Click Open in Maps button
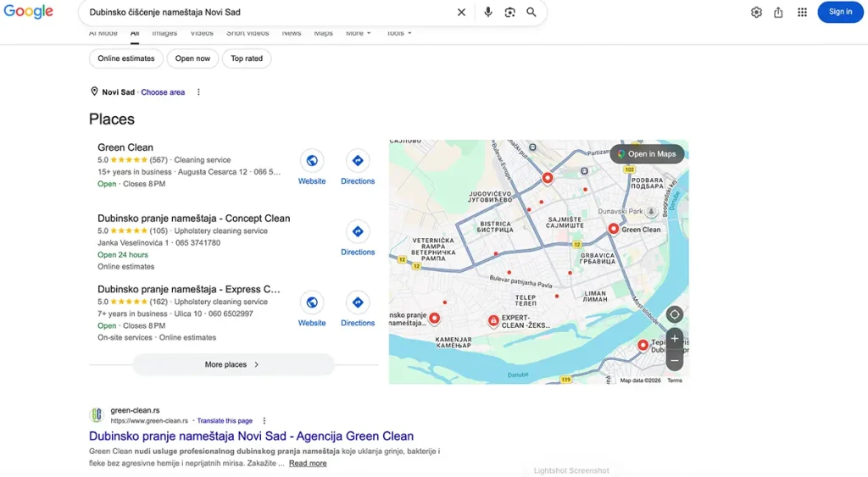868x477 pixels. coord(647,154)
